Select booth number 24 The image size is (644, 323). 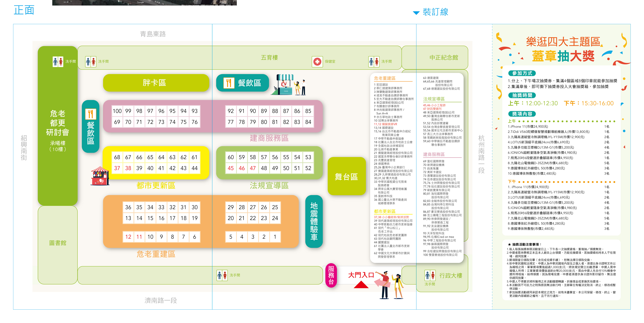(x=275, y=218)
